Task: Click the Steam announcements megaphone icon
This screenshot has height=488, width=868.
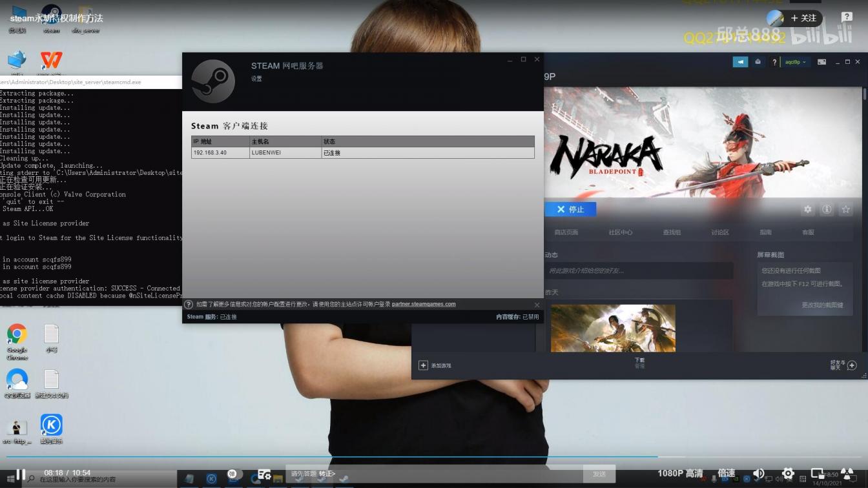Action: 740,62
